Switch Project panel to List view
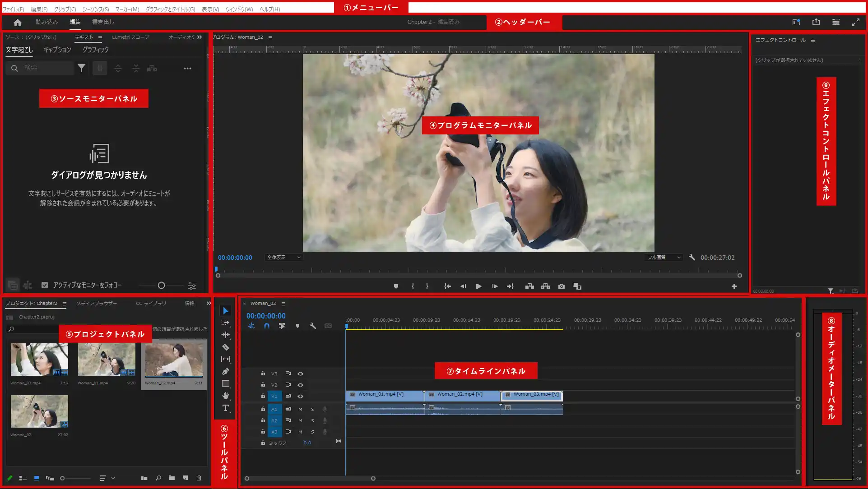Image resolution: width=868 pixels, height=489 pixels. tap(23, 478)
